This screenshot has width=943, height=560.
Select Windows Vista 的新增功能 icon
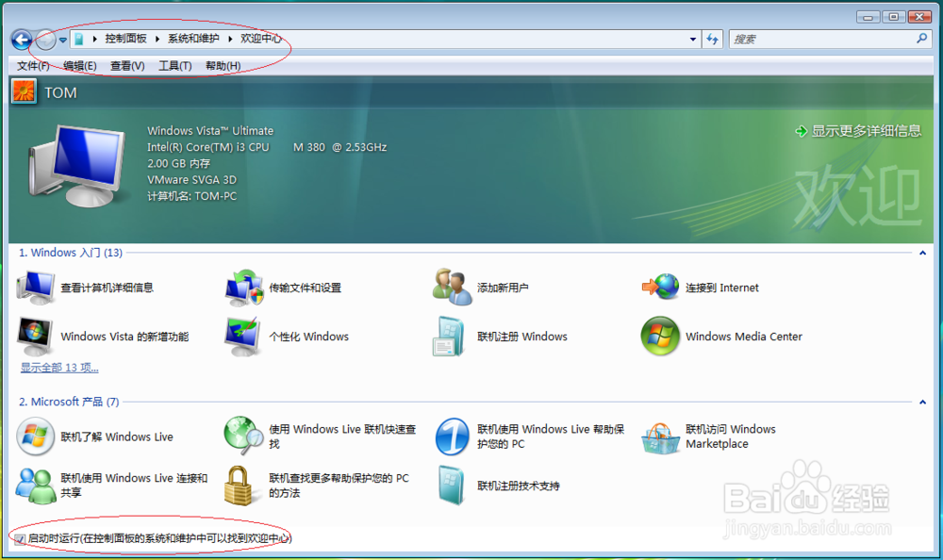tap(35, 337)
